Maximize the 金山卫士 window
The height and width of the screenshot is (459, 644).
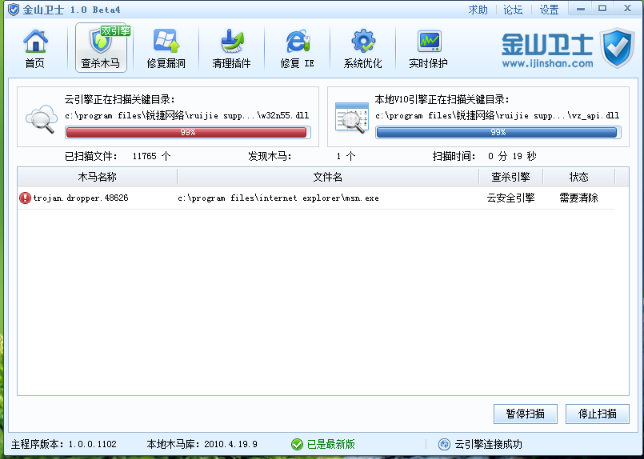point(602,9)
